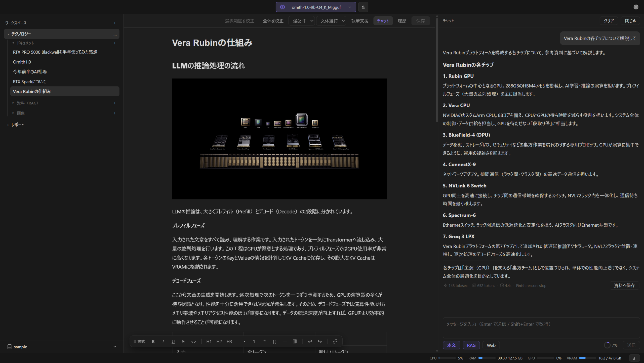Switch to 執筆支援 tab
Image resolution: width=644 pixels, height=363 pixels.
click(360, 21)
